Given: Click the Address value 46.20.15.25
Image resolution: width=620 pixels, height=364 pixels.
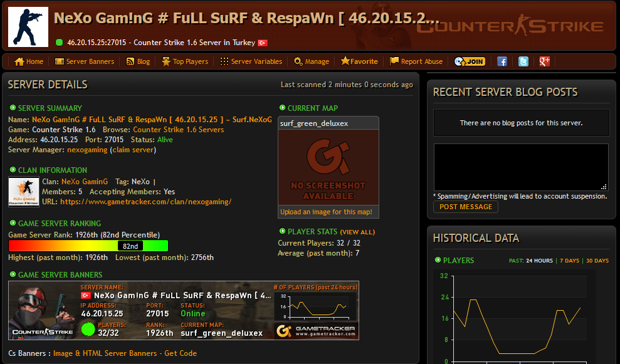Looking at the screenshot, I should point(59,140).
